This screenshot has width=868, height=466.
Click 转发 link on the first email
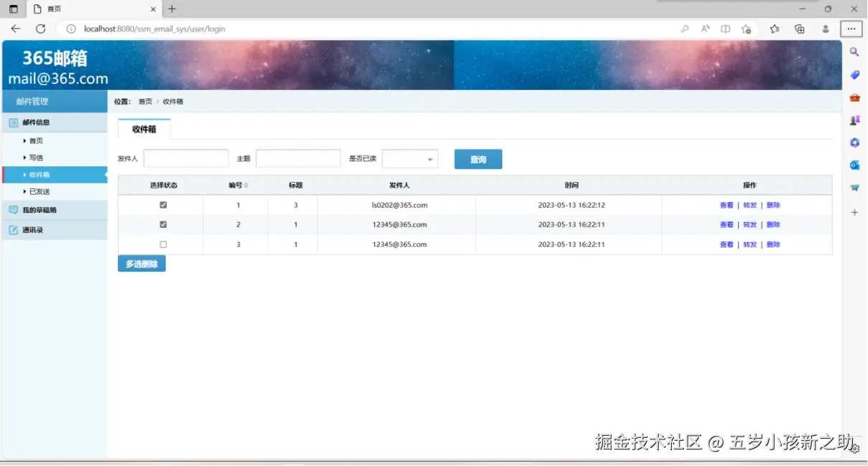[749, 204]
